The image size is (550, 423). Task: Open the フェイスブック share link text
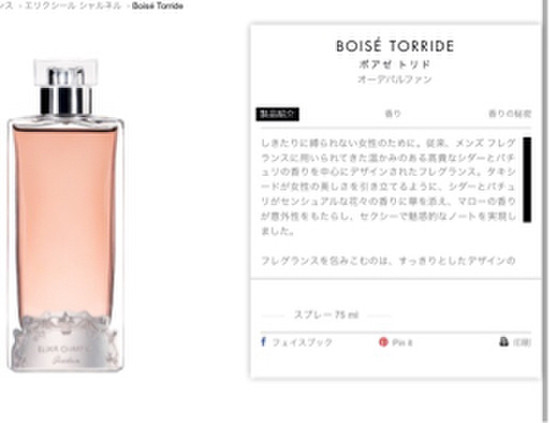click(302, 342)
